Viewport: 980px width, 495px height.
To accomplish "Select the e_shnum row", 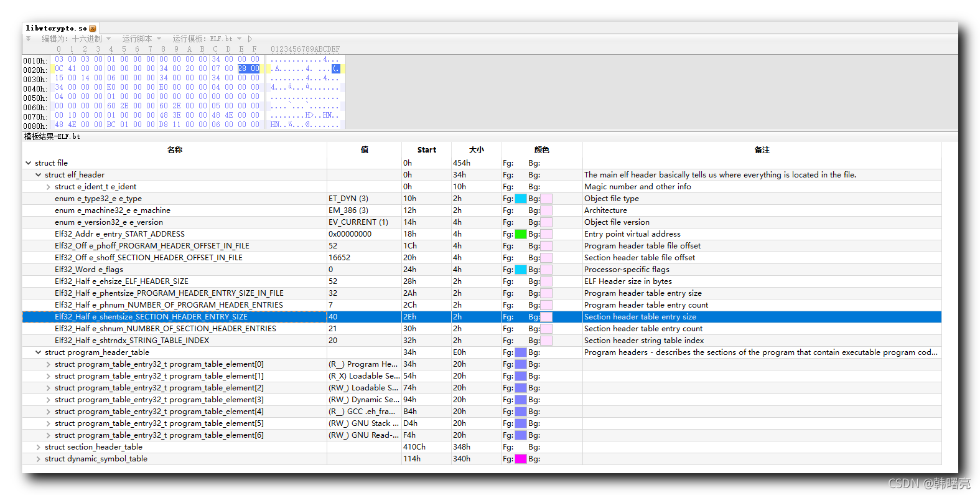I will coord(482,329).
